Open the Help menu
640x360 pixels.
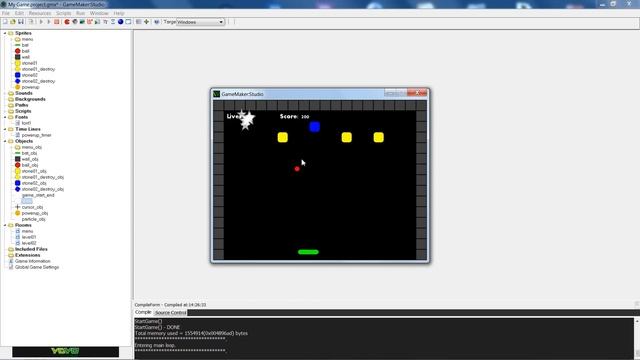click(119, 13)
